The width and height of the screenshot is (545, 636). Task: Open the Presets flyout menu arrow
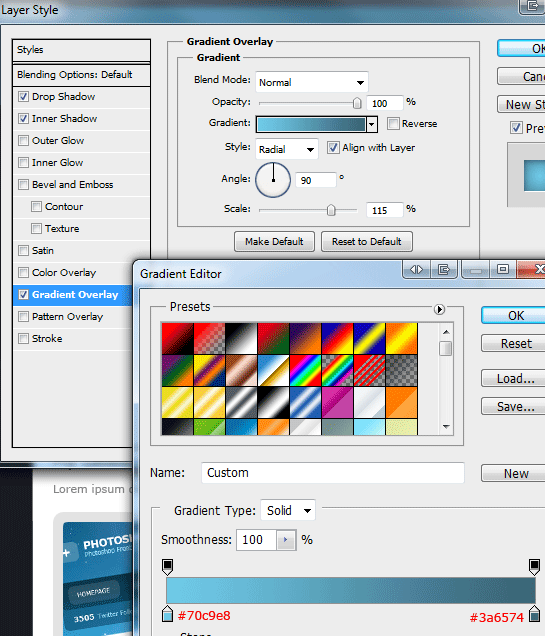pyautogui.click(x=439, y=309)
